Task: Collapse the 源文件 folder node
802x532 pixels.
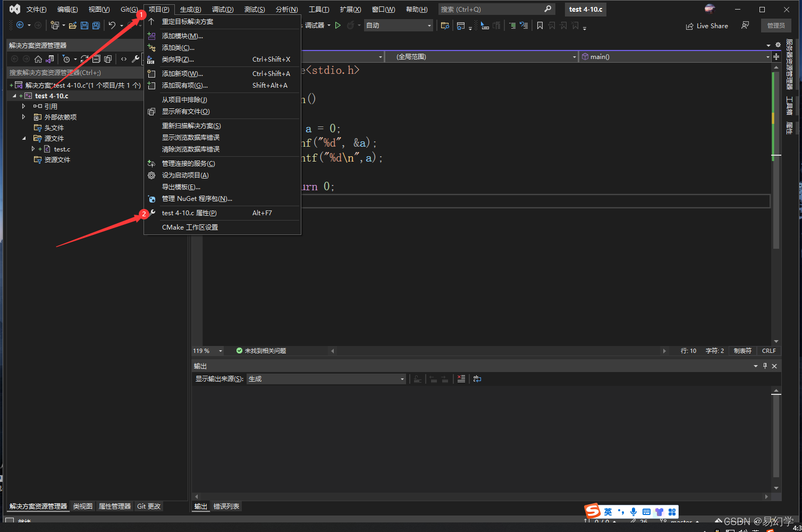Action: 23,138
